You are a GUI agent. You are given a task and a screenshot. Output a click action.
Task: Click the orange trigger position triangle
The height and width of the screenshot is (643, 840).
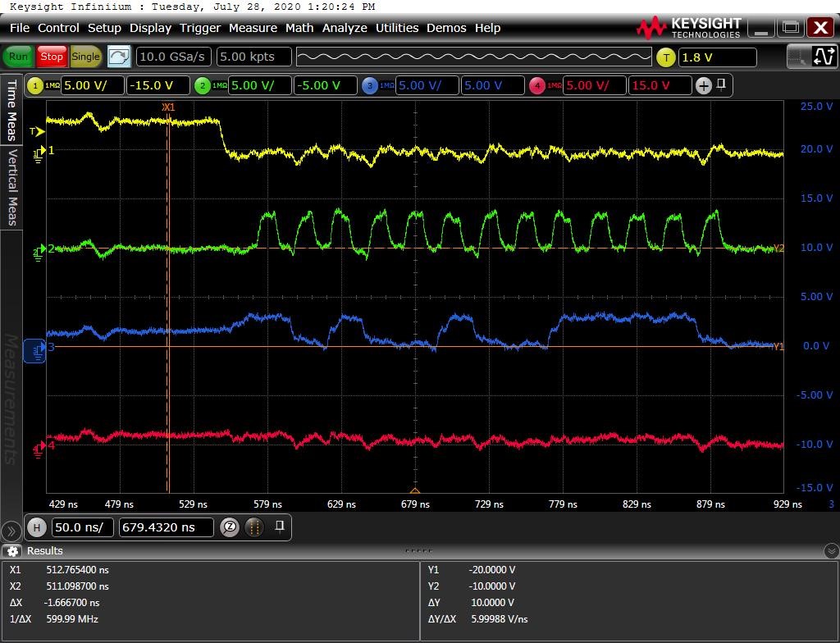415,490
